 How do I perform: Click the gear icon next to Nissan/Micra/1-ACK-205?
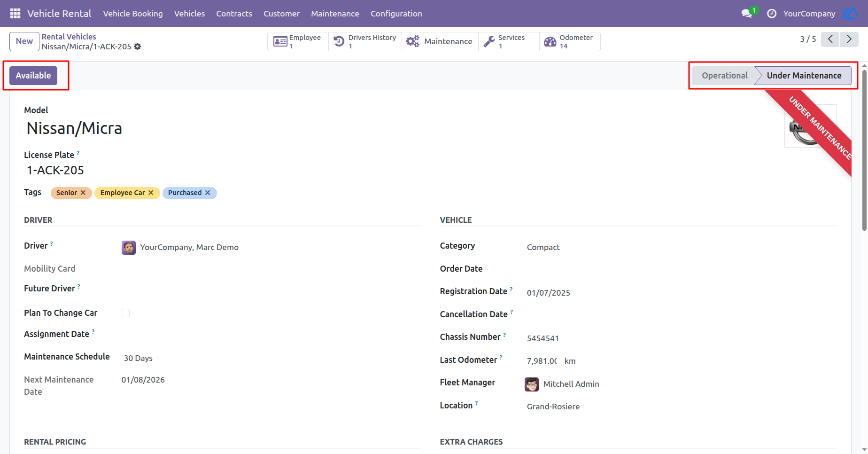(x=137, y=47)
